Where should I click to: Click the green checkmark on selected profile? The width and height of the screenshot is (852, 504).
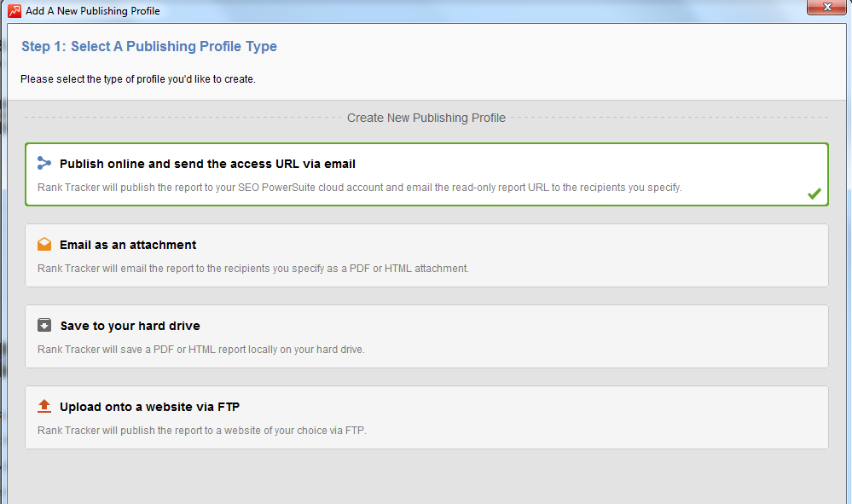(x=814, y=194)
